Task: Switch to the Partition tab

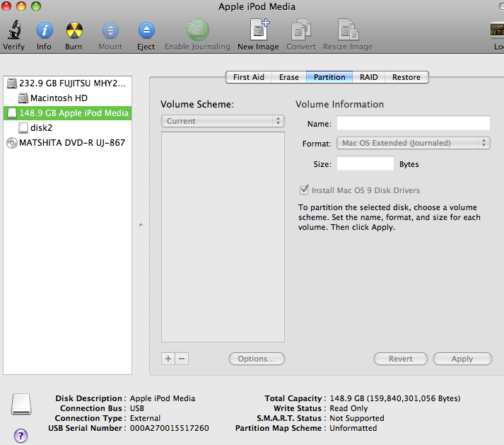Action: (x=329, y=77)
